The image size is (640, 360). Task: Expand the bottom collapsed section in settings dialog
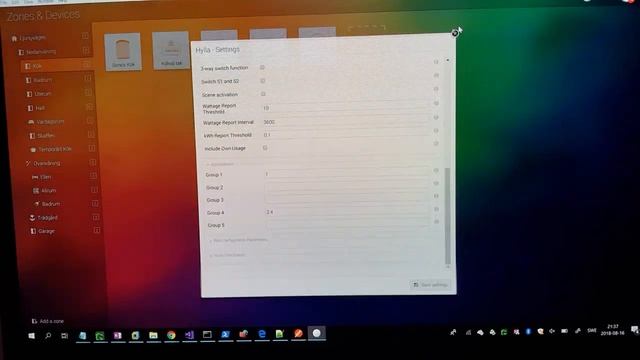click(x=227, y=255)
